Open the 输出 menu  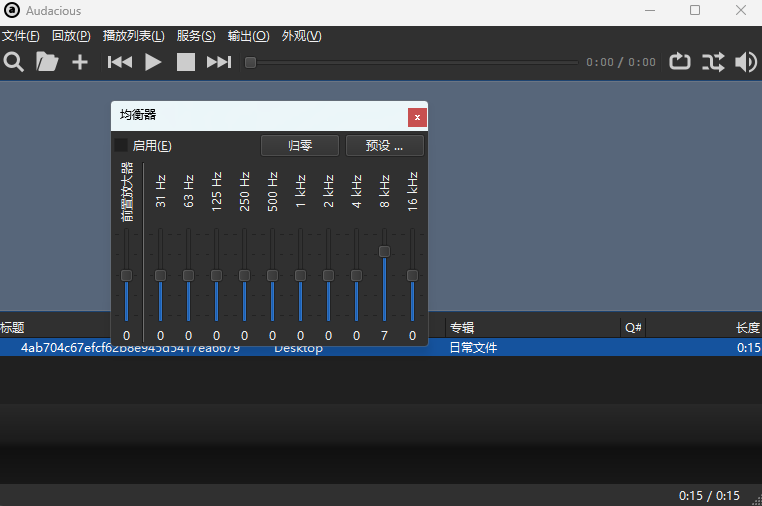coord(248,36)
